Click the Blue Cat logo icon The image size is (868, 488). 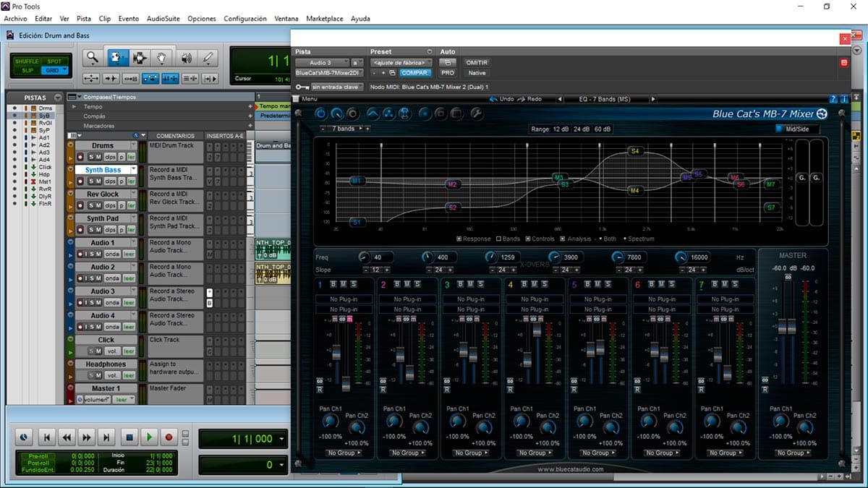822,114
